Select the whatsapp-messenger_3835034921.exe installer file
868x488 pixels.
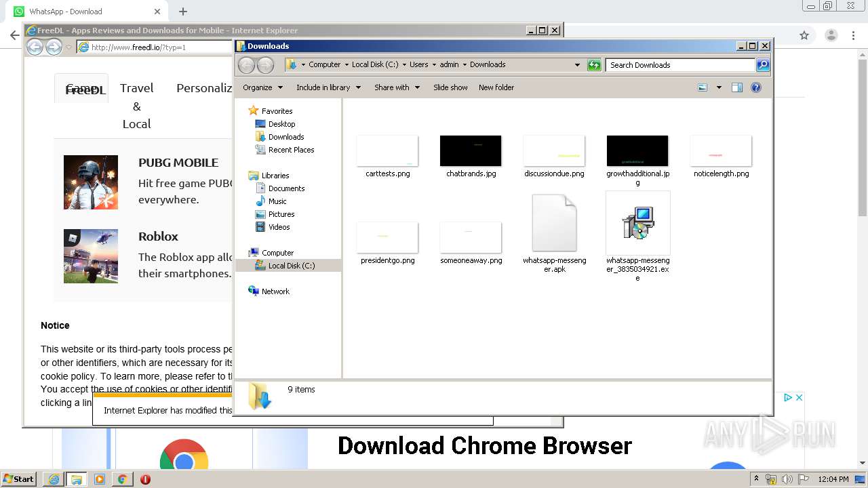637,236
